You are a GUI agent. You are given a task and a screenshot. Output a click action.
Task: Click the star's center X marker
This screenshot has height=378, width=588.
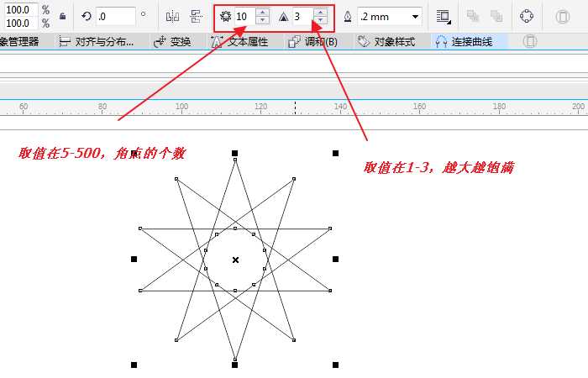click(235, 260)
